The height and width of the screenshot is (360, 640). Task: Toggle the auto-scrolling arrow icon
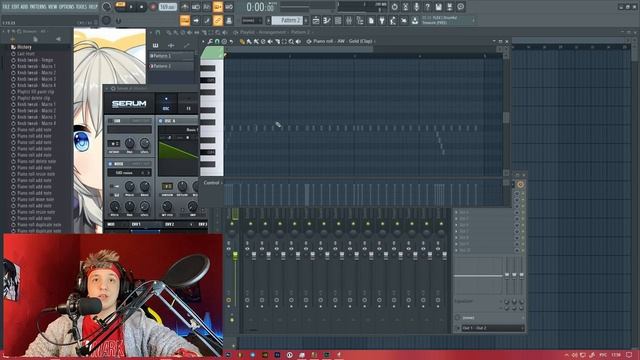(x=196, y=20)
